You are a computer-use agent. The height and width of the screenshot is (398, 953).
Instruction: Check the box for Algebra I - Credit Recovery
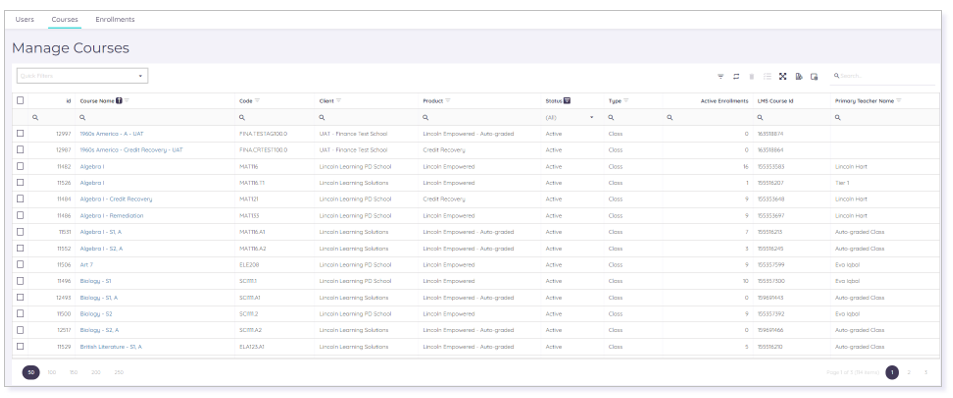21,199
